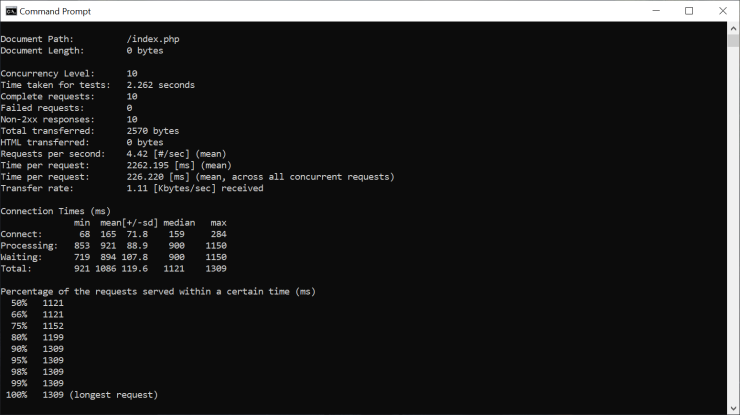Click 1.11 [Kbytes/sec] received value
The width and height of the screenshot is (740, 415).
(x=195, y=188)
